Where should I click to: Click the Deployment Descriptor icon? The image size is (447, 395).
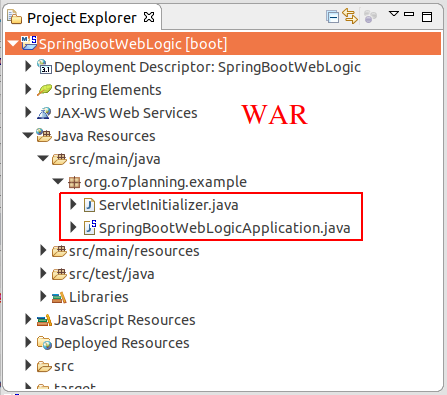[x=44, y=67]
